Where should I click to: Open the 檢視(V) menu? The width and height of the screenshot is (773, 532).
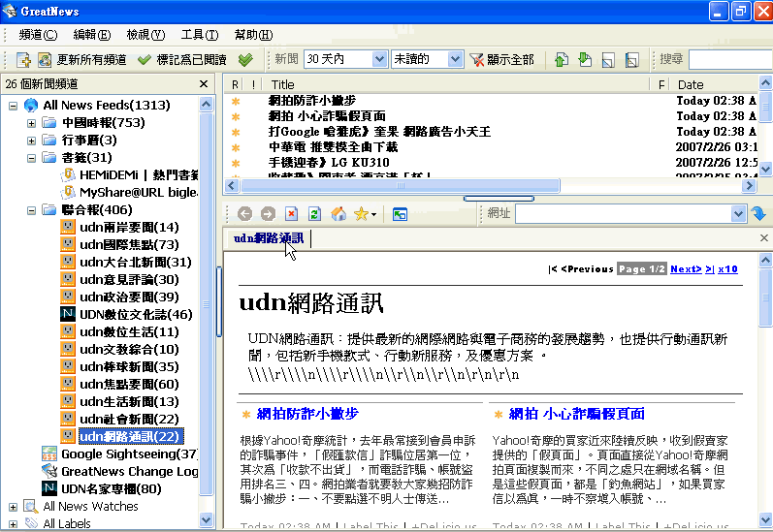pos(145,35)
